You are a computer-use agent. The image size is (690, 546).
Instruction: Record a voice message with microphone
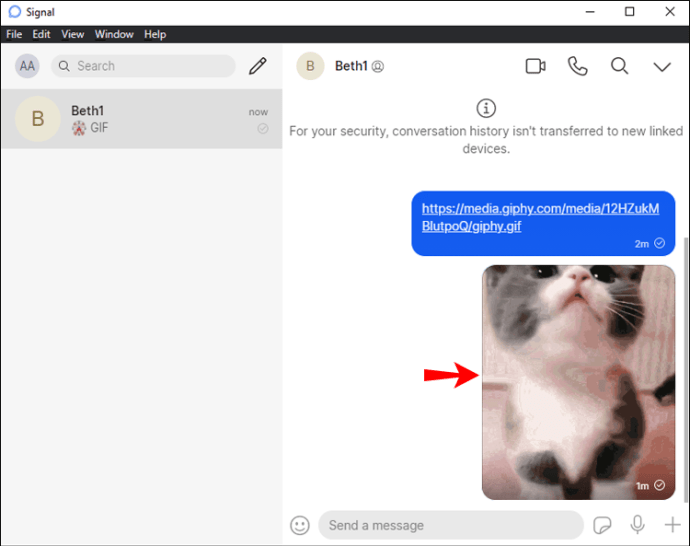click(637, 525)
